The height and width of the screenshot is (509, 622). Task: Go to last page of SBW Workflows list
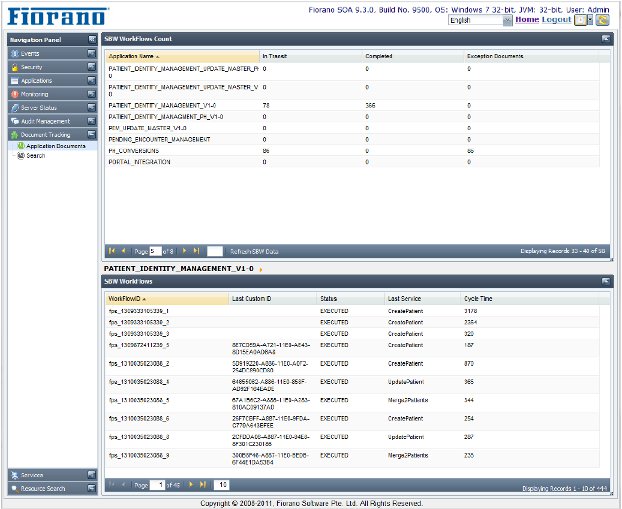(x=203, y=484)
